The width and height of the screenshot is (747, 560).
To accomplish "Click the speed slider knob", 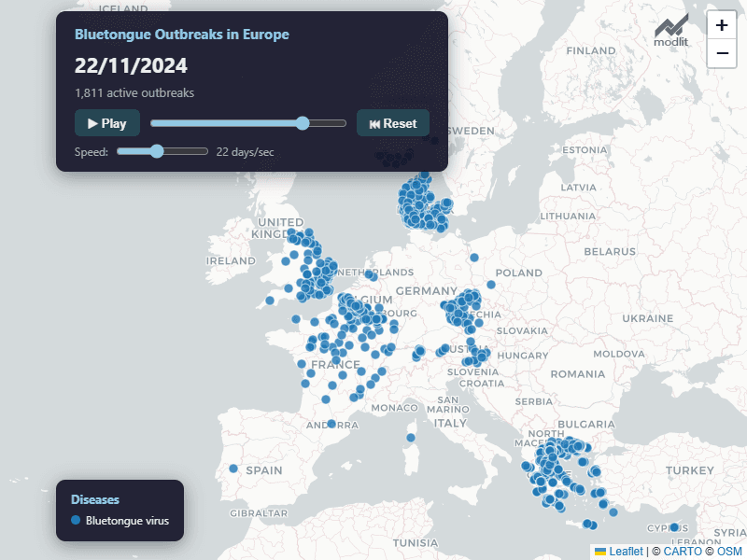I will (x=157, y=151).
